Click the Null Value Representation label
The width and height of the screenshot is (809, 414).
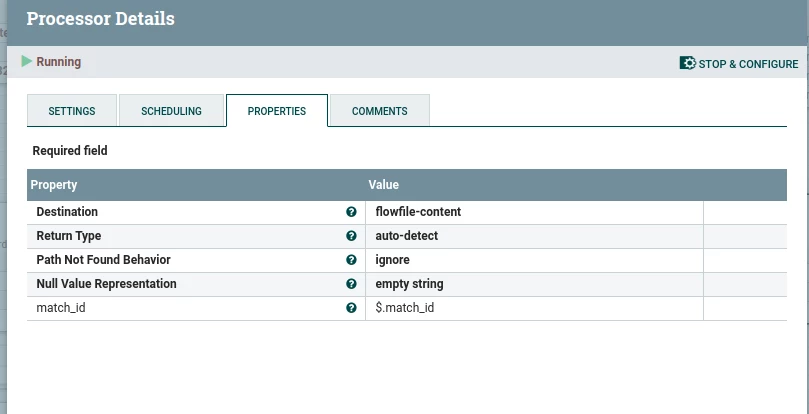[106, 284]
